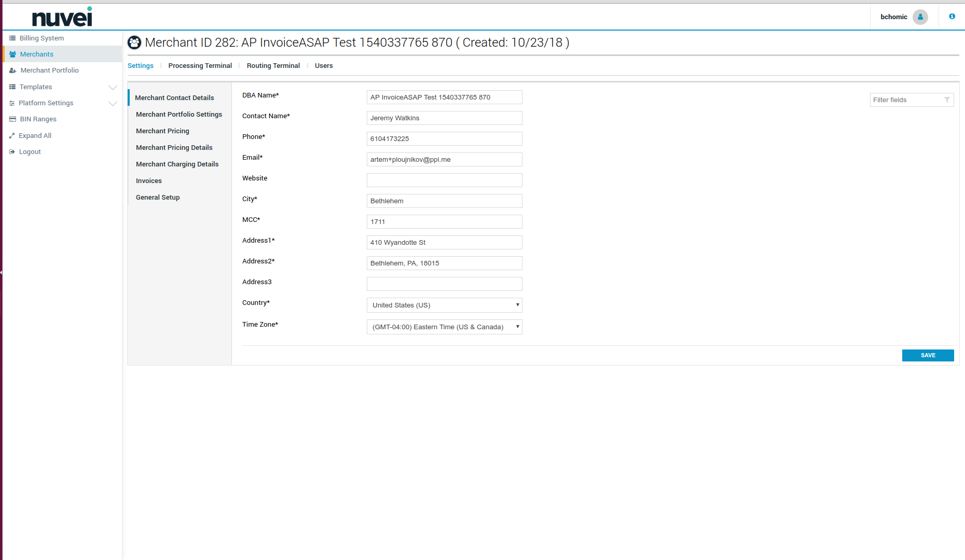965x560 pixels.
Task: Click the bchomic username
Action: click(x=893, y=17)
